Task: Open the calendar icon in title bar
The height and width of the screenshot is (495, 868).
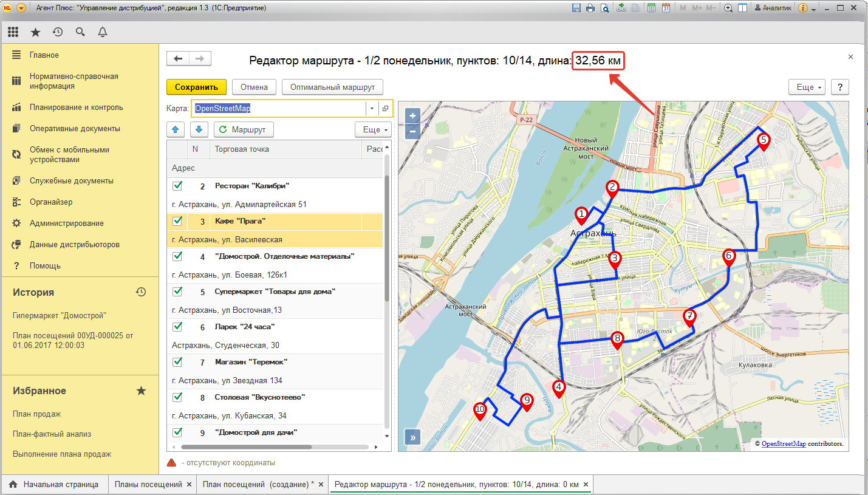Action: [x=666, y=8]
